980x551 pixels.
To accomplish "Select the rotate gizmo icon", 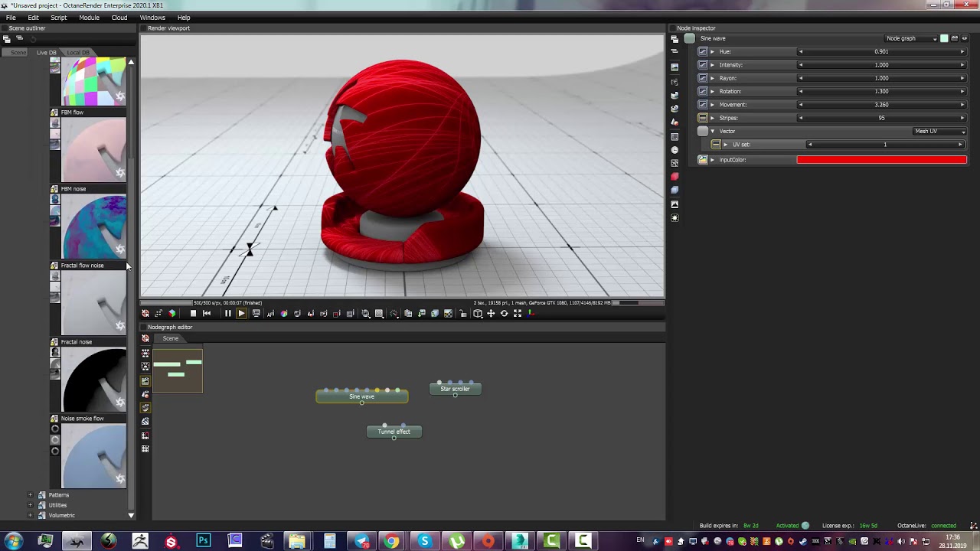I will pos(504,313).
